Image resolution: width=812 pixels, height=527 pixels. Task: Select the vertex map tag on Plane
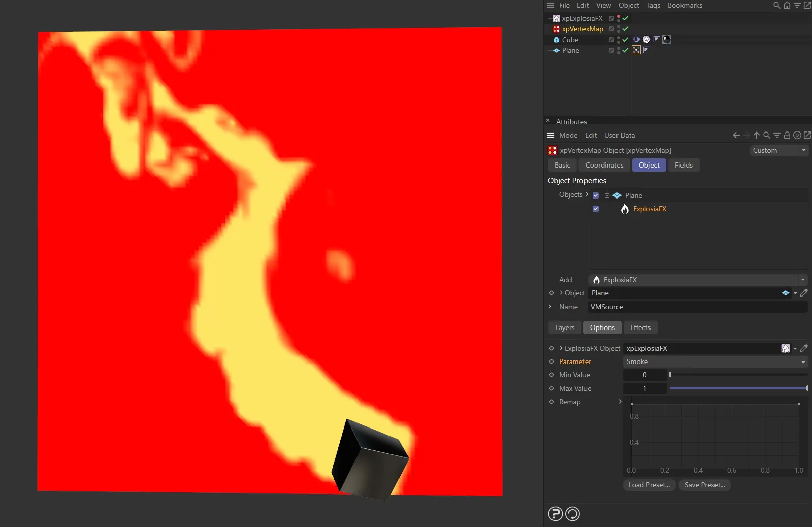[636, 50]
